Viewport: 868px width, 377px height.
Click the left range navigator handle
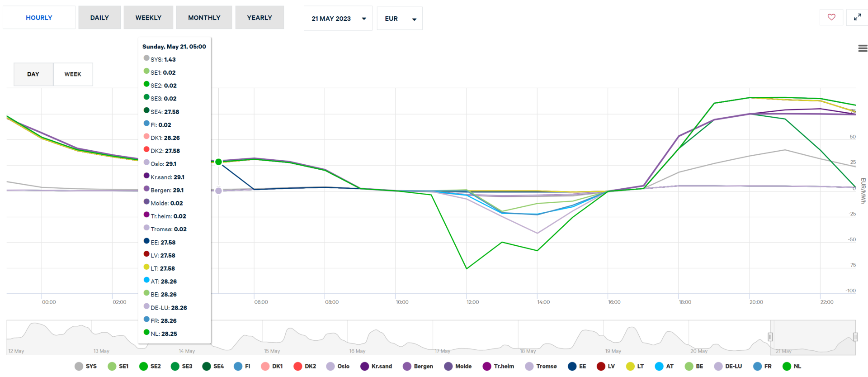[x=770, y=337]
